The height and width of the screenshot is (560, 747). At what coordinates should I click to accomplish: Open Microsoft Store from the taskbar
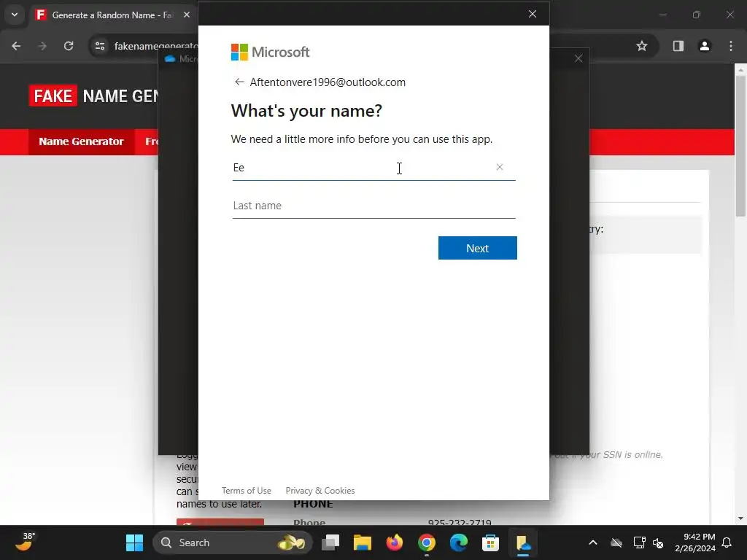click(x=491, y=542)
